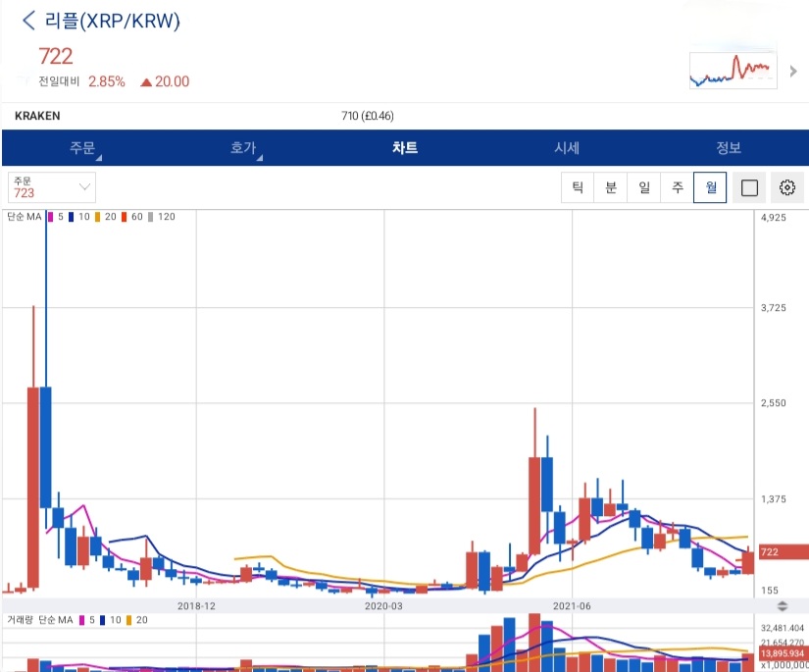Click the 2021-06 date label

572,606
